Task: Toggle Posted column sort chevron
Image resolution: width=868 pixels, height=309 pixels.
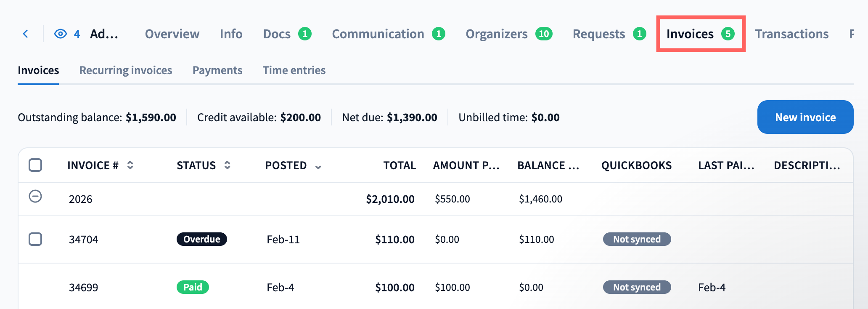Action: (318, 167)
